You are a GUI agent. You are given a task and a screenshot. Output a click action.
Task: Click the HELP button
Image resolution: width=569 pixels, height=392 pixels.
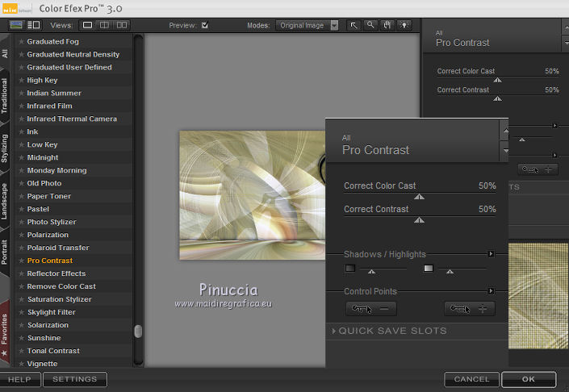point(20,379)
